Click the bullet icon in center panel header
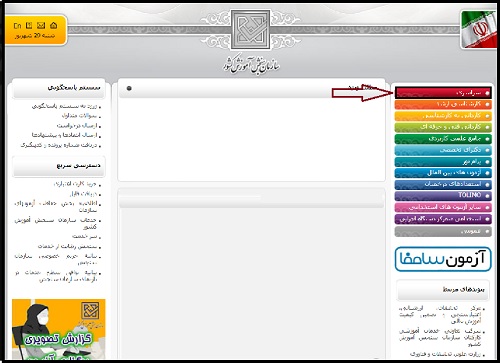 tap(129, 88)
